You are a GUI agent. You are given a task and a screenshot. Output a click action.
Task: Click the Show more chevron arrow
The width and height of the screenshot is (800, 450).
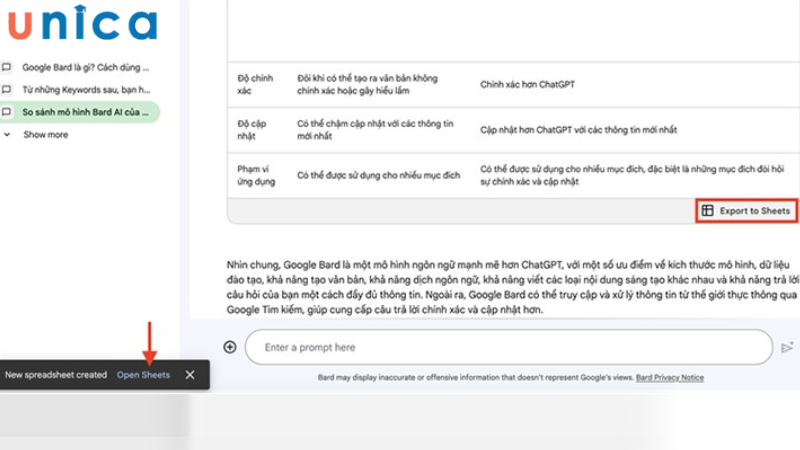[7, 135]
